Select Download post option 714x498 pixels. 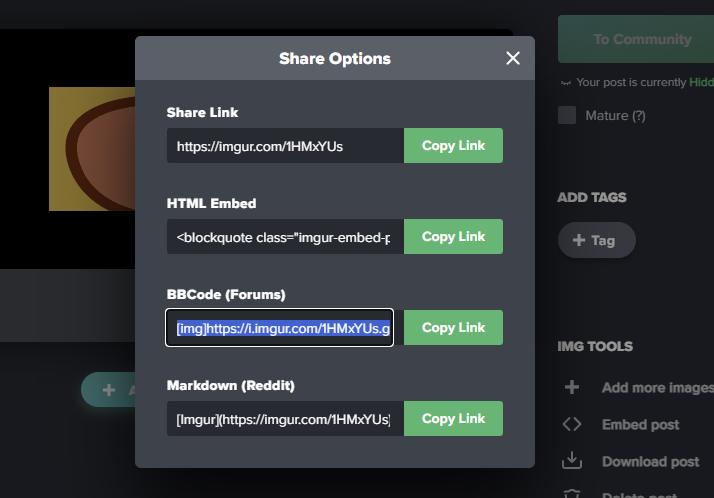[650, 461]
